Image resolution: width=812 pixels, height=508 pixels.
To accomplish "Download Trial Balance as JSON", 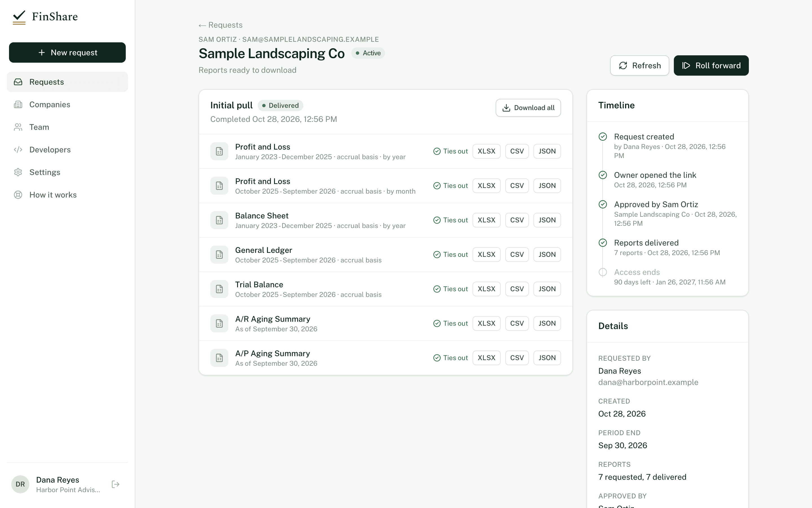I will point(547,289).
